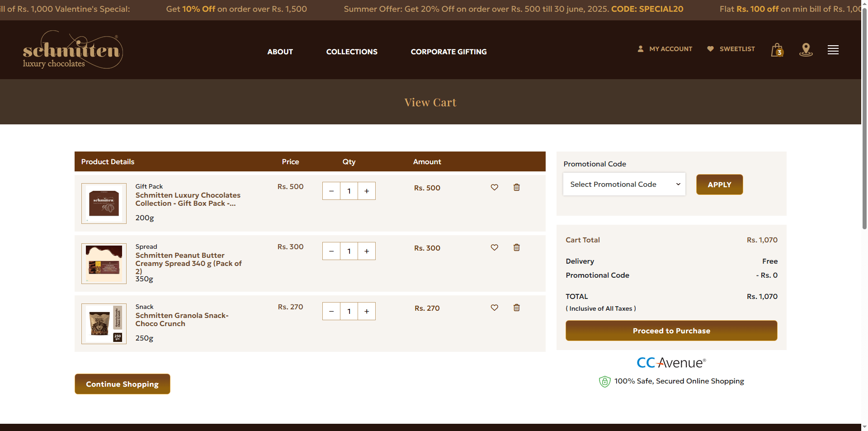868x431 pixels.
Task: Click the My Account person icon
Action: (x=641, y=49)
